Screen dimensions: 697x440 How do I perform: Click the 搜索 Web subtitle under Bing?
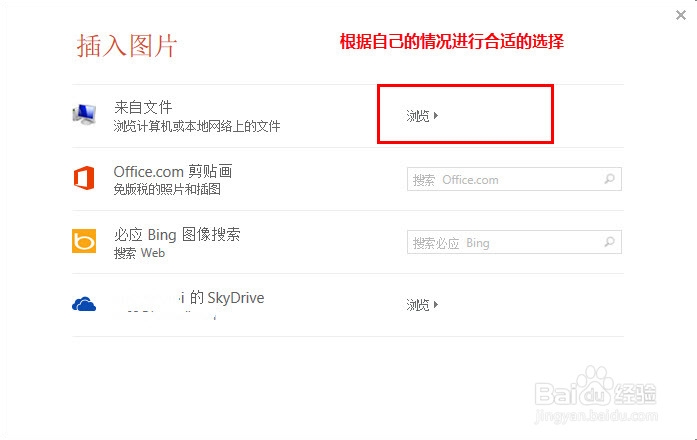139,253
